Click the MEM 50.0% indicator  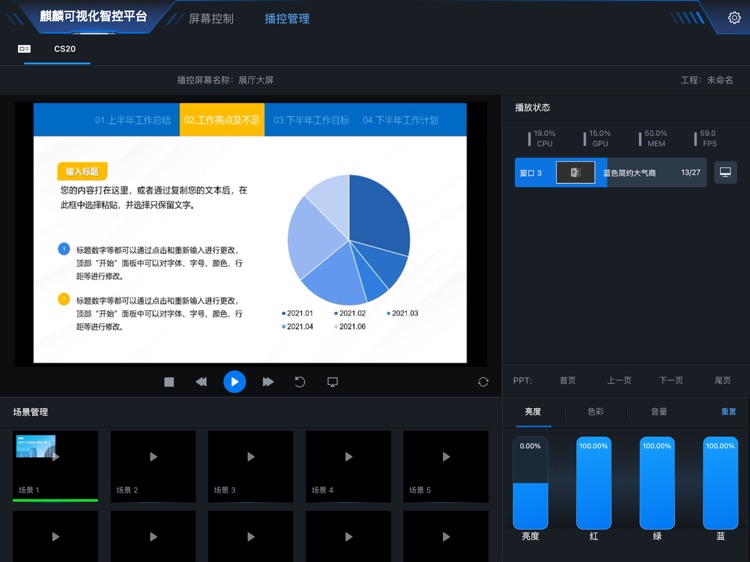(x=652, y=138)
